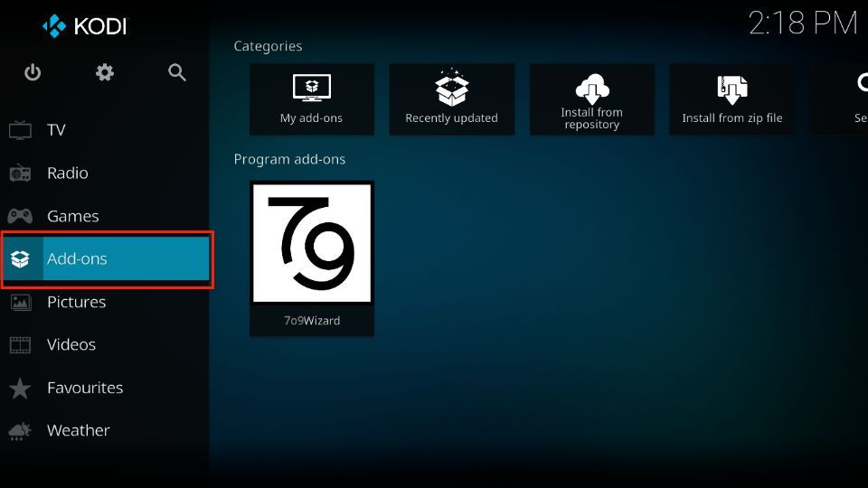Image resolution: width=868 pixels, height=488 pixels.
Task: Click the 7o9Wizard label
Action: tap(312, 320)
